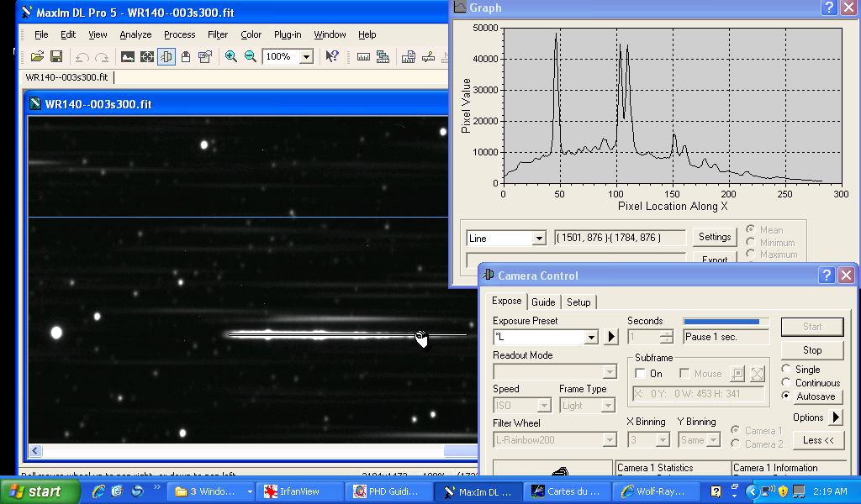Click the ruler icon with number 2
Screen dimensions: 861x504
(x=428, y=56)
